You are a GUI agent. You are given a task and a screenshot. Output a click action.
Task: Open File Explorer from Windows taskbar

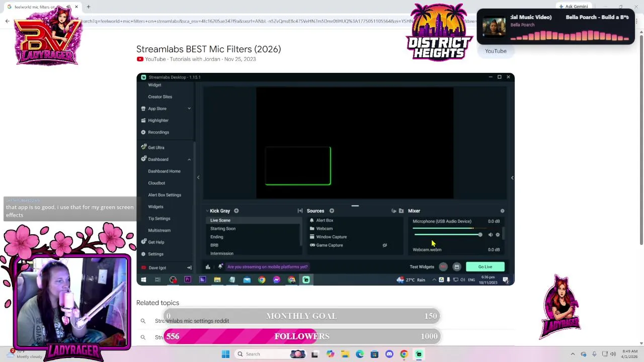click(x=345, y=354)
